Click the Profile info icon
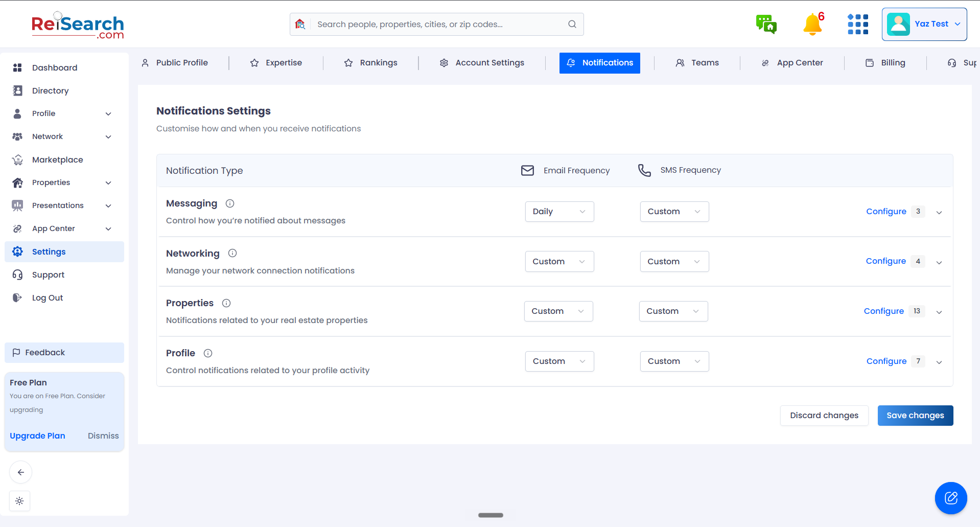Viewport: 980px width, 527px height. (208, 353)
